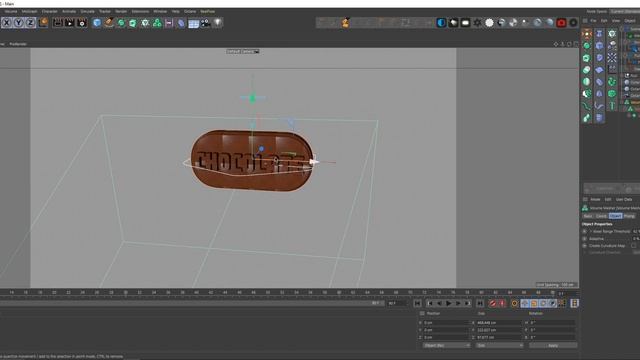Open the Extensions menu
The width and height of the screenshot is (640, 360).
click(x=140, y=11)
